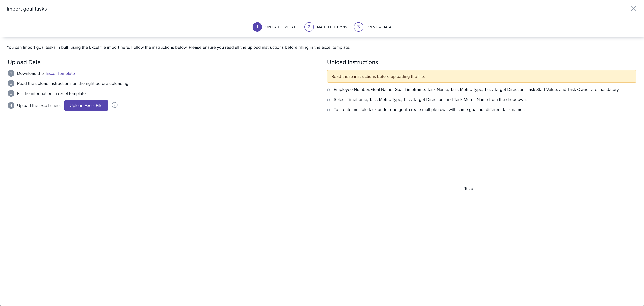
Task: Open the Excel Template download link
Action: [x=60, y=73]
